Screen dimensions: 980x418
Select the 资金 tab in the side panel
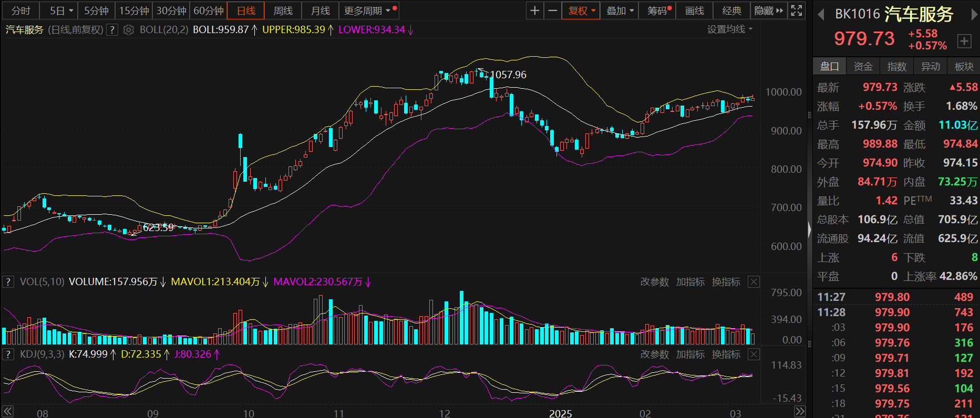863,66
